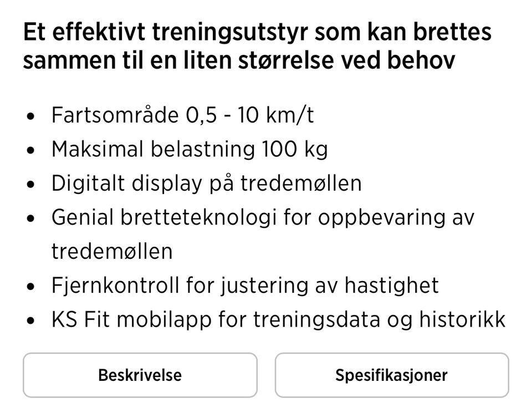Click the word tredemøllen on the wrapped line
532x413 pixels.
pos(111,251)
